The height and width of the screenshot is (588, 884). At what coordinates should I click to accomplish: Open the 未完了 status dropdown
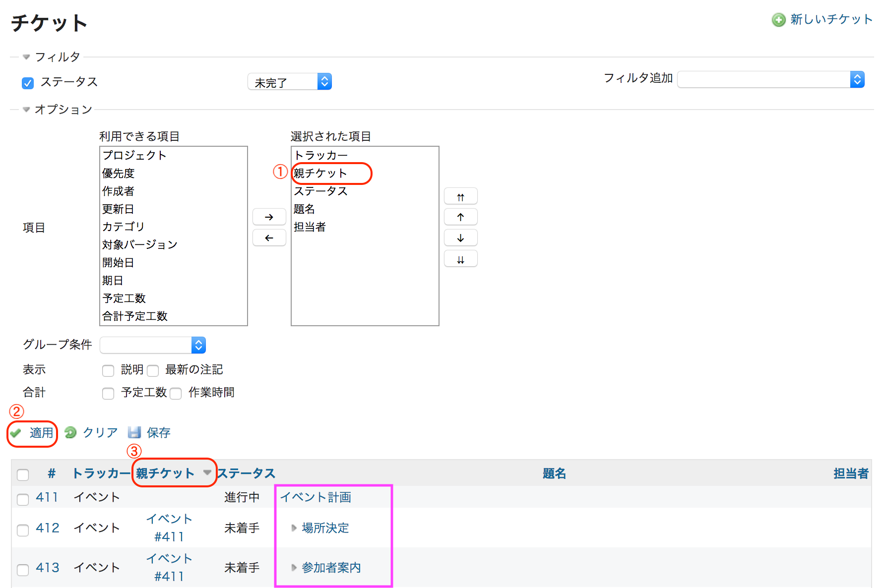coord(290,82)
